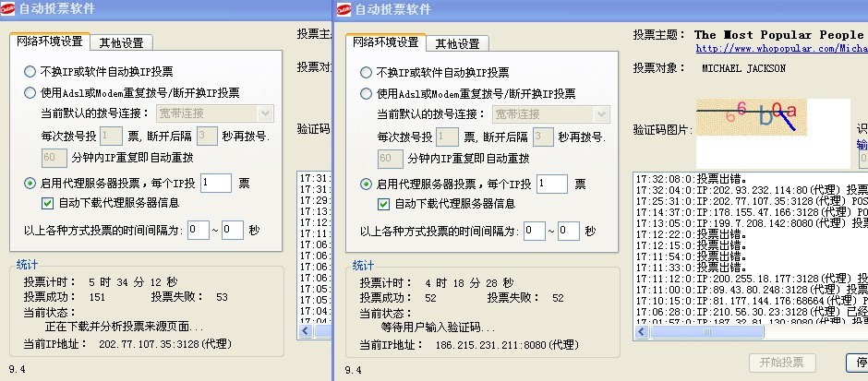Screen dimensions: 868x381
Task: Click the app logo icon in the left window title bar
Action: pyautogui.click(x=8, y=9)
